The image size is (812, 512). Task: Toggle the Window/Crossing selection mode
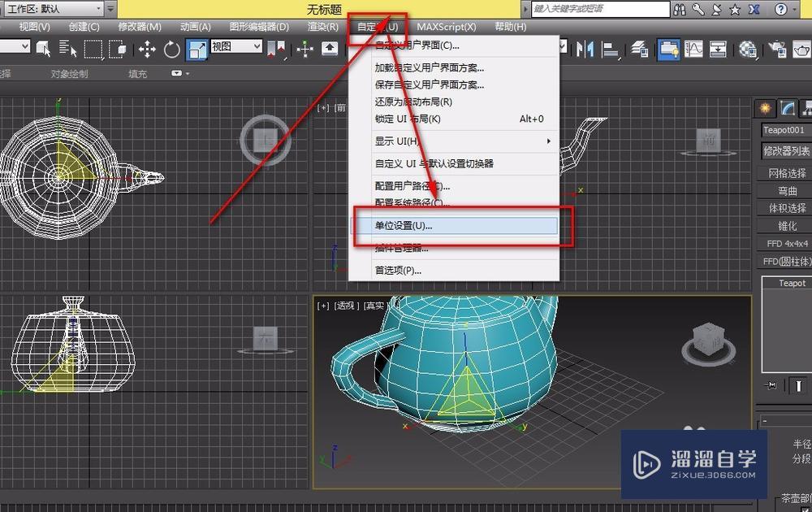point(118,50)
